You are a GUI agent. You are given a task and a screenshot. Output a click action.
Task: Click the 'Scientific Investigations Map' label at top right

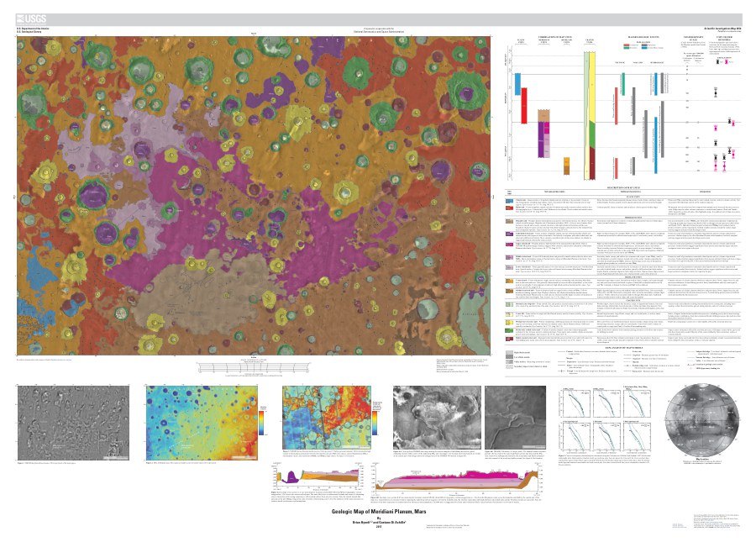[722, 29]
